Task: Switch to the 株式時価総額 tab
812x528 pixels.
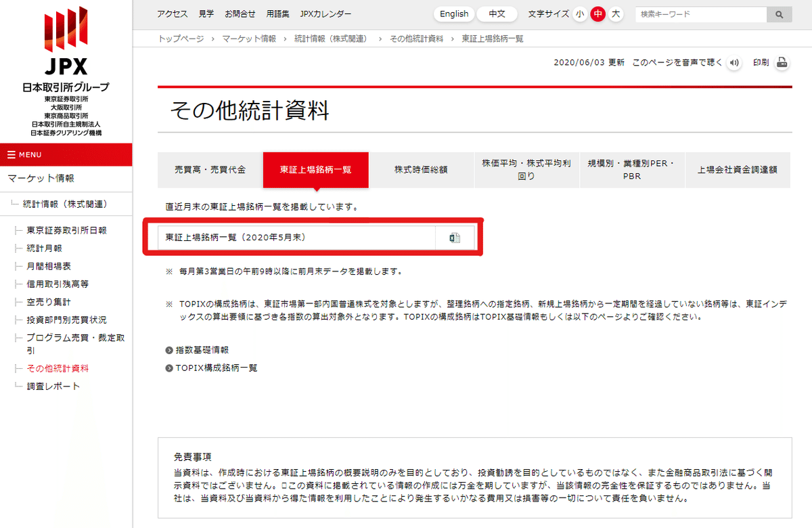Action: coord(421,170)
